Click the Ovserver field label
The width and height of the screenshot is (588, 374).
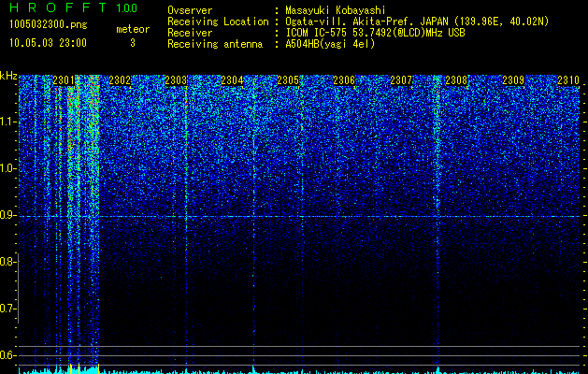pyautogui.click(x=190, y=10)
